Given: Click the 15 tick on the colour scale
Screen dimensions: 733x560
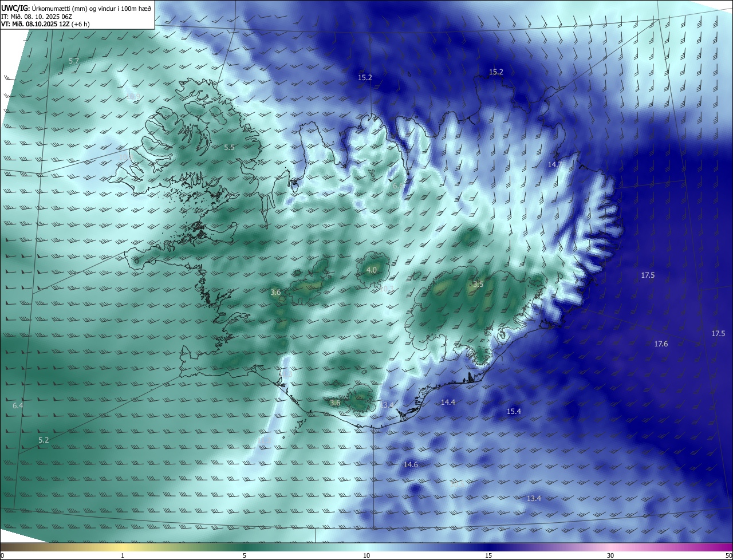Looking at the screenshot, I should [x=488, y=555].
